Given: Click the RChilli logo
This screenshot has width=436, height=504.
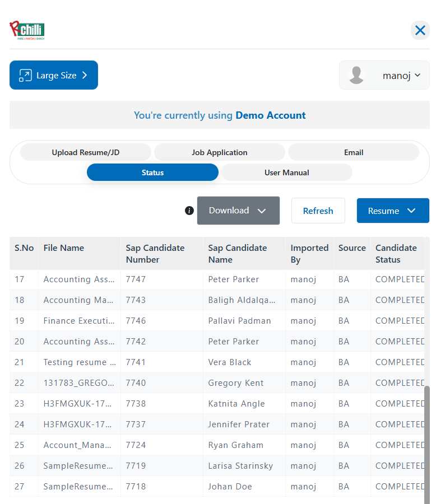Looking at the screenshot, I should point(27,30).
